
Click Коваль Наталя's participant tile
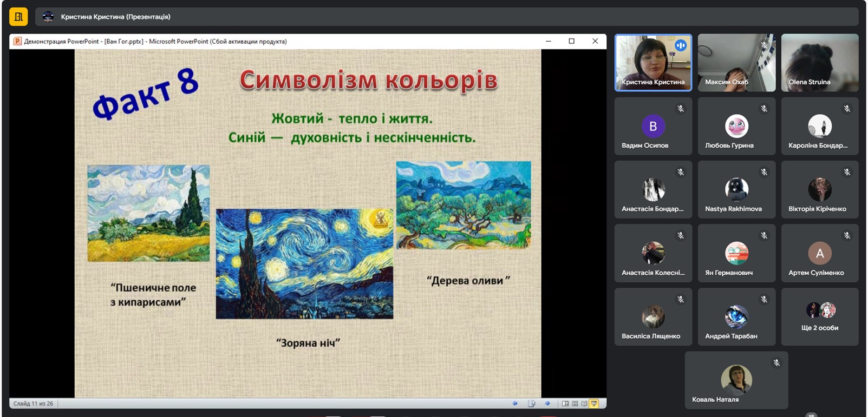[736, 380]
